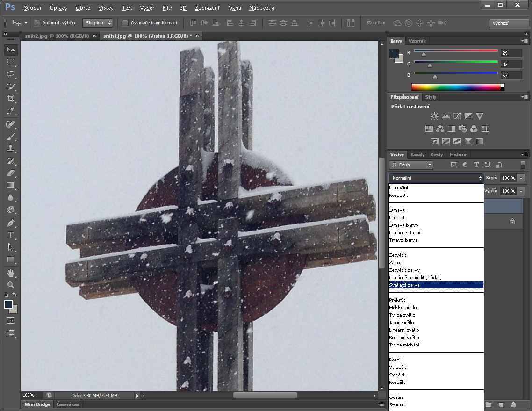Select the Horizontal Type tool
The width and height of the screenshot is (532, 411).
[11, 235]
